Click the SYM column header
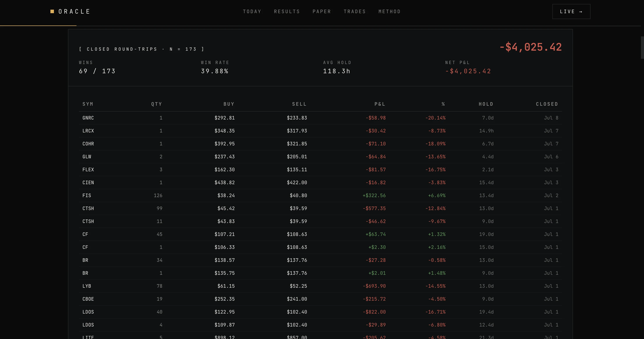 point(88,104)
